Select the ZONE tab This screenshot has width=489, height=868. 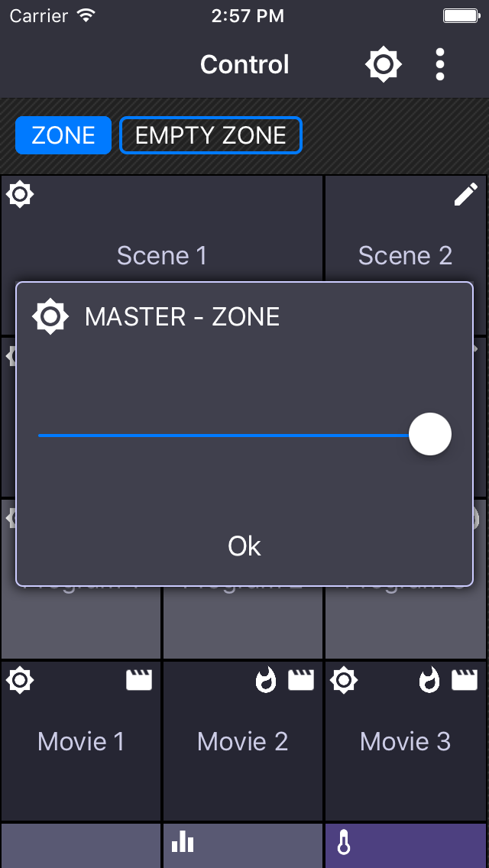[63, 135]
